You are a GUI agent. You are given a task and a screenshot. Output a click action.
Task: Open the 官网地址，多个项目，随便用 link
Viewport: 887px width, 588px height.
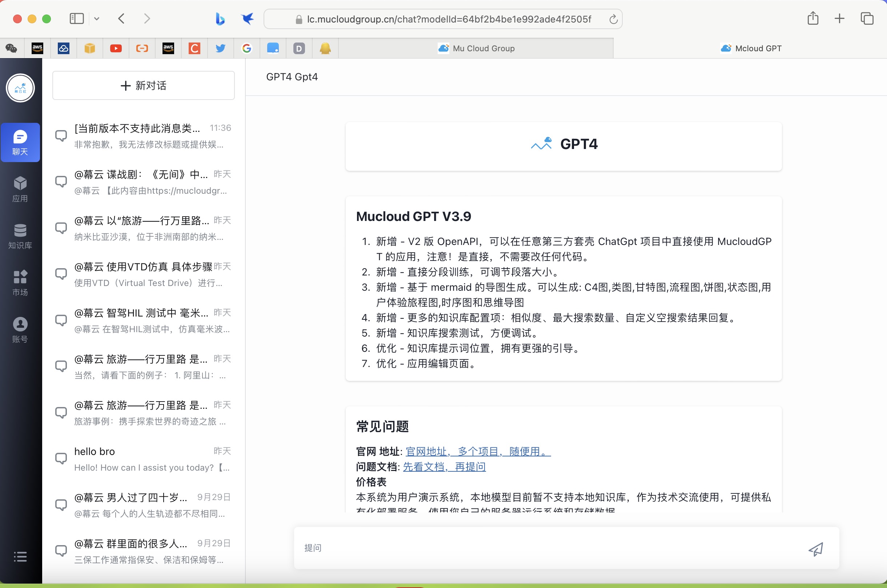coord(478,451)
